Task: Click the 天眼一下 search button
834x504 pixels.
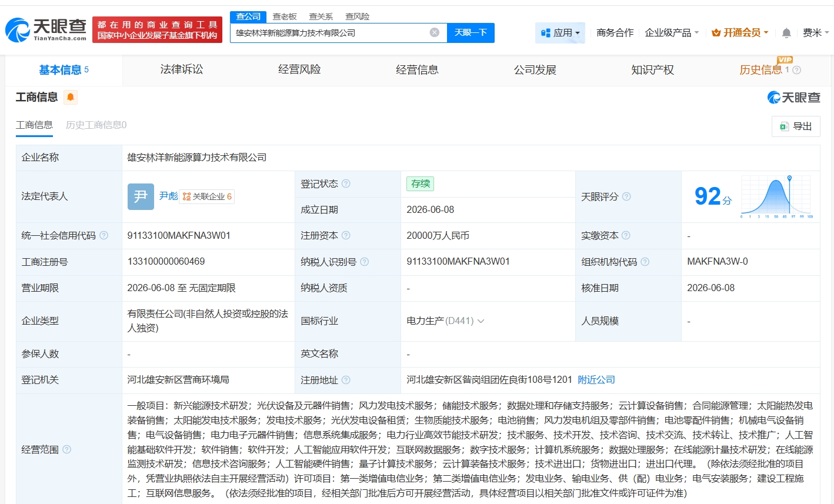Action: [x=471, y=33]
